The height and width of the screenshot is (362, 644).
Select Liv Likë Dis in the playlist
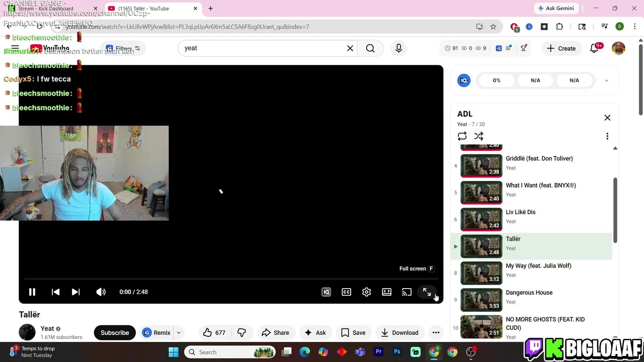point(531,219)
